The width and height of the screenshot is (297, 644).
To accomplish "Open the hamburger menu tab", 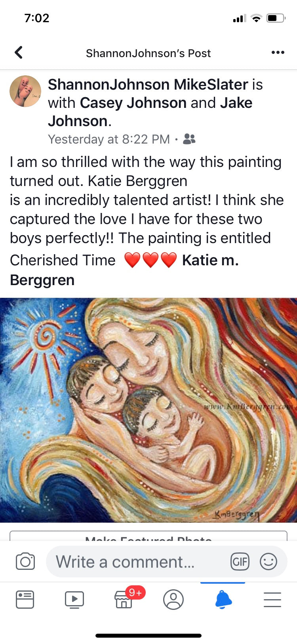I will coord(272,599).
